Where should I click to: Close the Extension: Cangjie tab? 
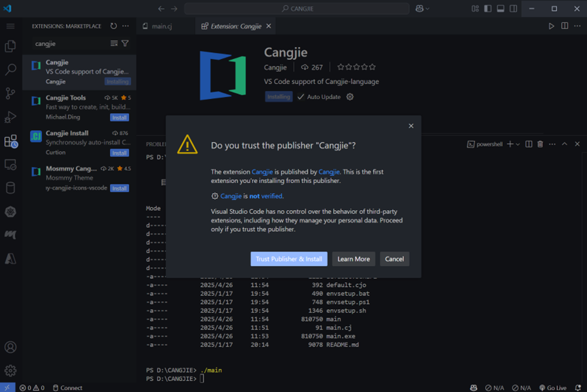coord(269,26)
